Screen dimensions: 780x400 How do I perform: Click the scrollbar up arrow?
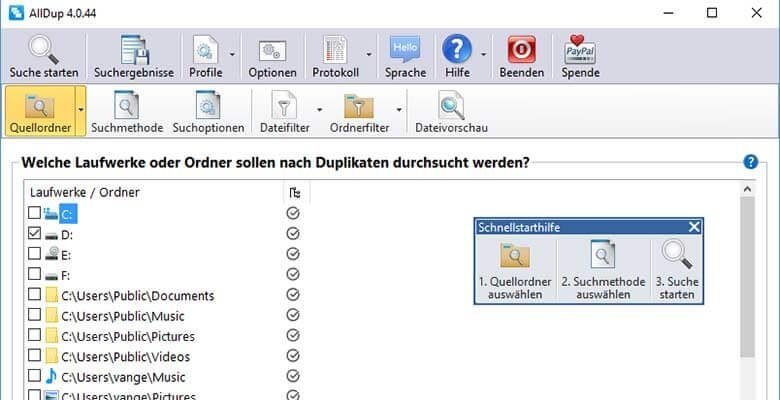click(x=747, y=190)
